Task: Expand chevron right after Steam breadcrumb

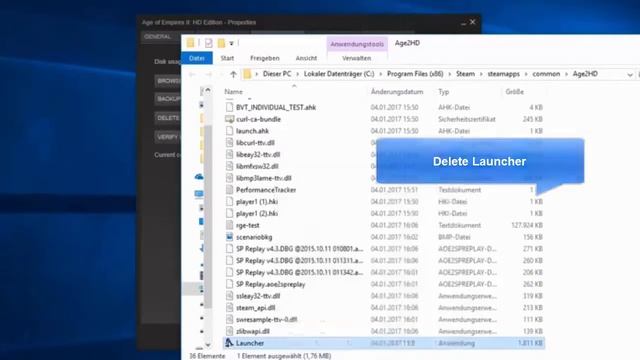Action: [x=481, y=74]
